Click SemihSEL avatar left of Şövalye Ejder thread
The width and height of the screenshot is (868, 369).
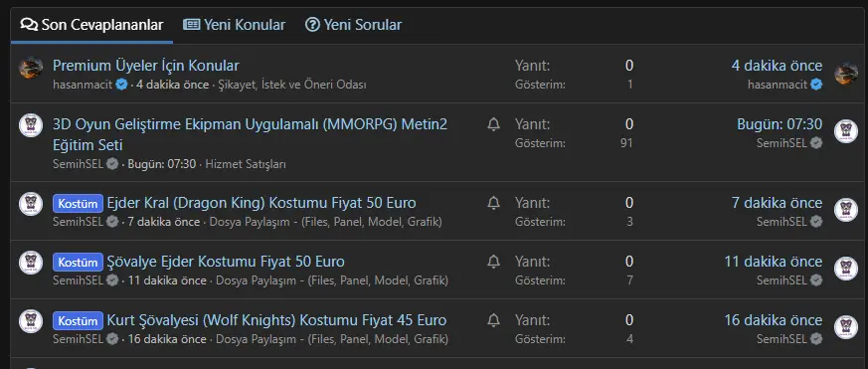tap(31, 263)
